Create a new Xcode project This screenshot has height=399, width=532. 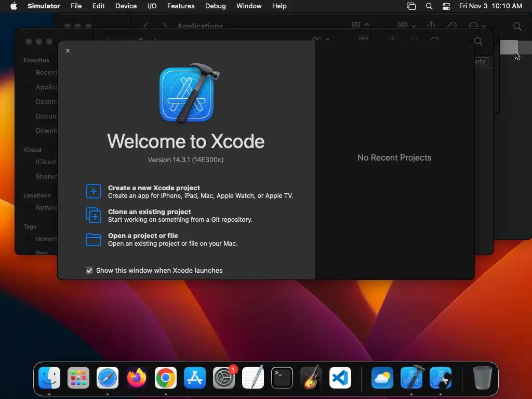[201, 192]
